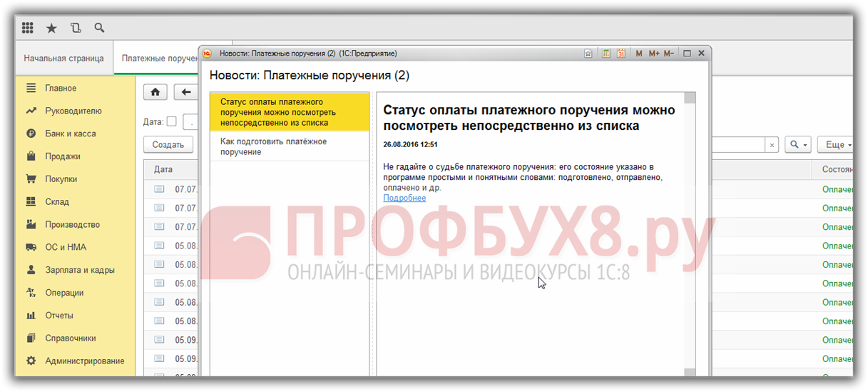Follow the Подробнее link
868x392 pixels.
pyautogui.click(x=404, y=198)
